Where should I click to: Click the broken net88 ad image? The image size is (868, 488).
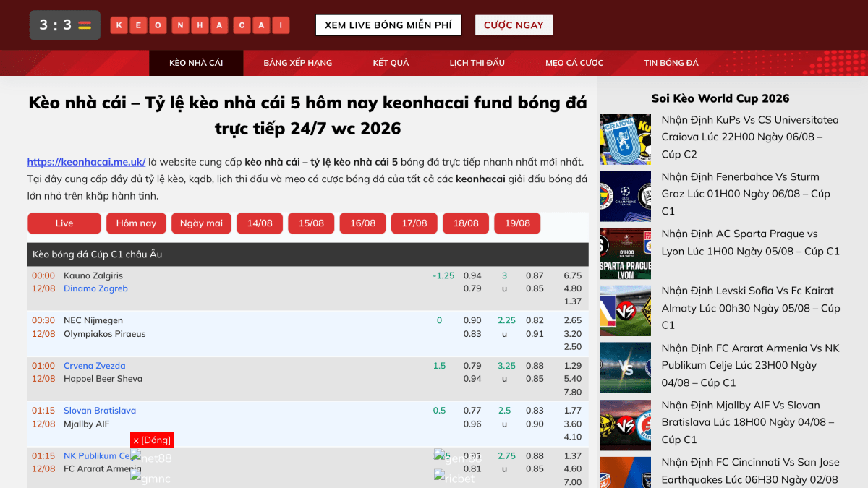151,458
